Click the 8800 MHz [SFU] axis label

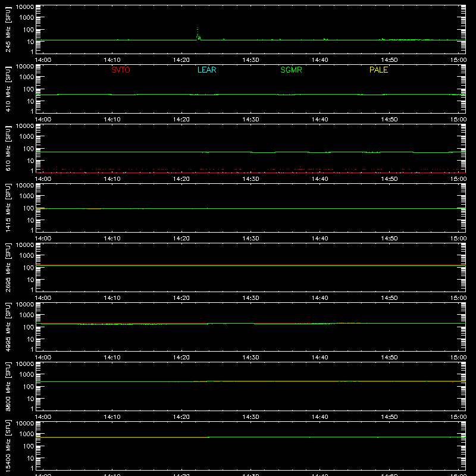point(8,387)
